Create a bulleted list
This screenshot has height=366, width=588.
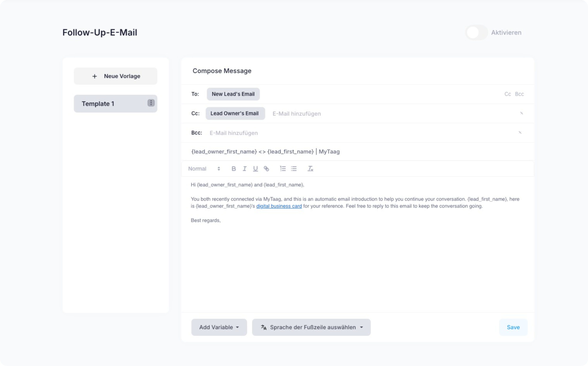click(294, 169)
